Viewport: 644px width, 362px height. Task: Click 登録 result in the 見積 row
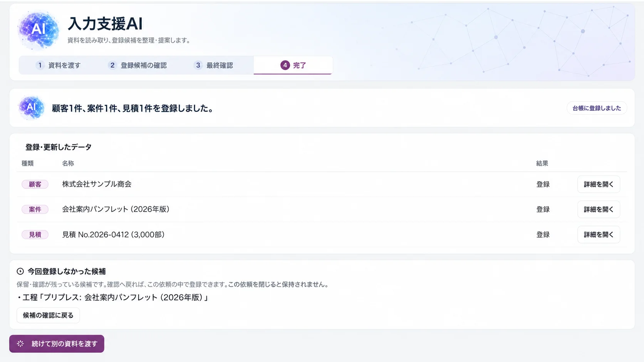[543, 234]
